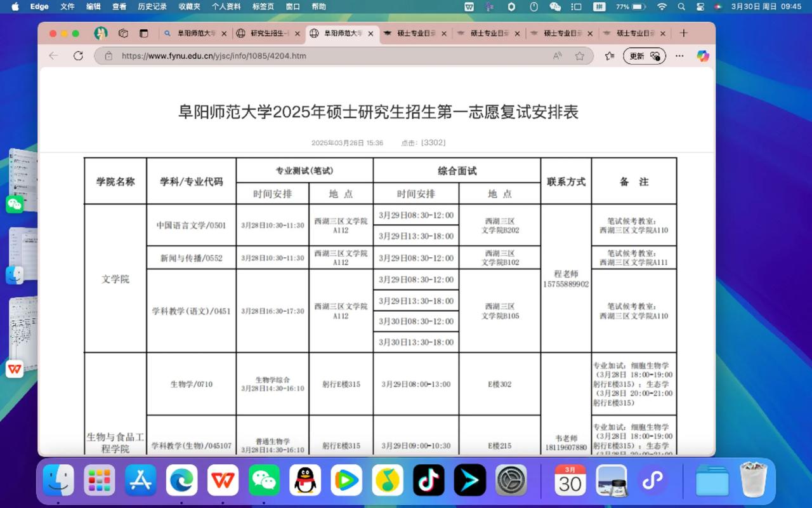Open the Wi-Fi menu bar icon
Screen dimensions: 812x508
(662, 7)
